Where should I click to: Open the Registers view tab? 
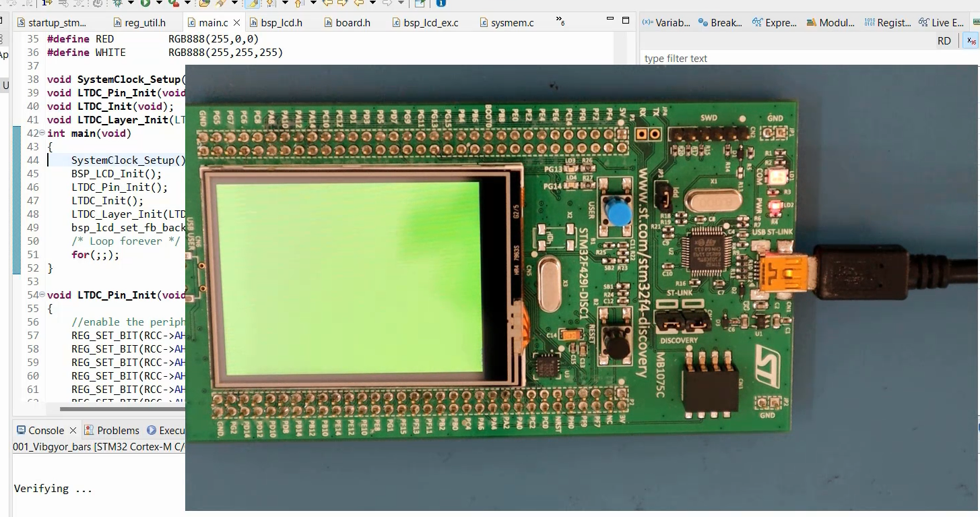(887, 23)
